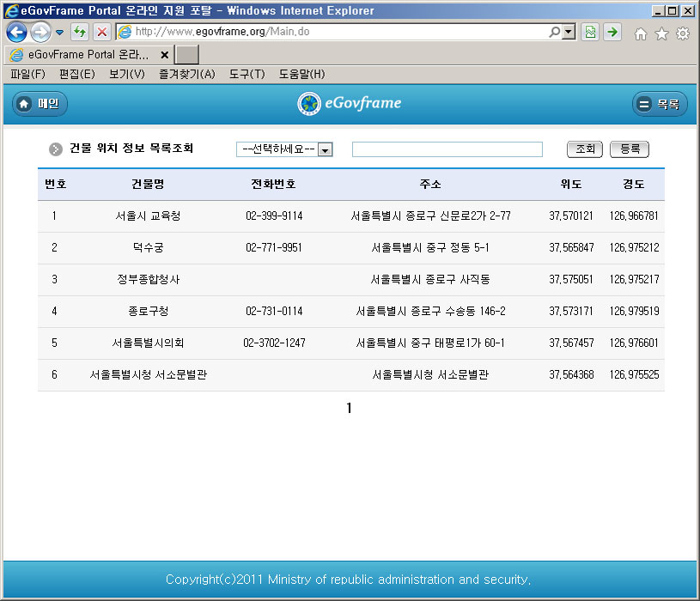
Task: Click the browser Forward arrow button
Action: point(40,33)
